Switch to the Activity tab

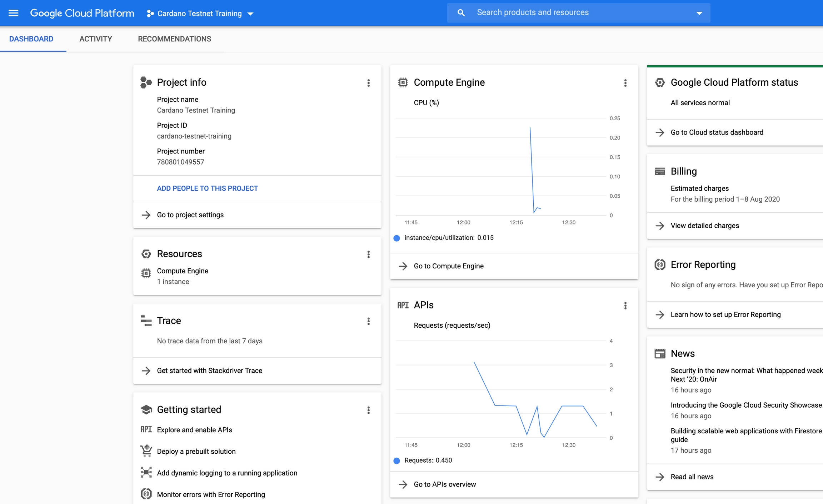[x=95, y=39]
